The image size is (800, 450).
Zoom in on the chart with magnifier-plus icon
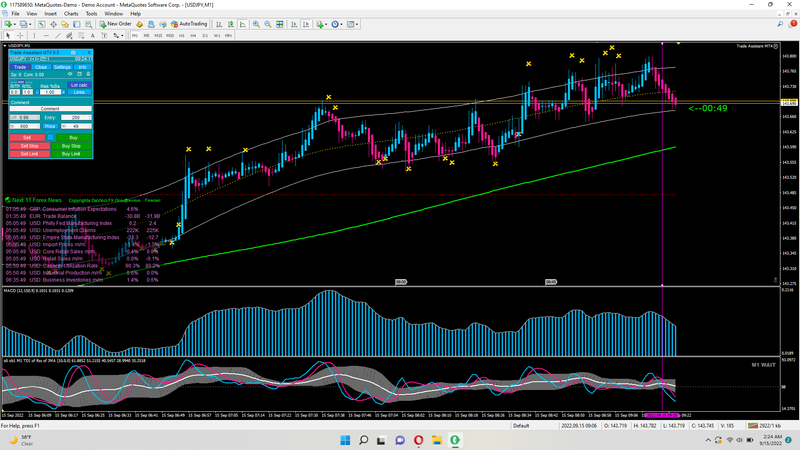click(x=256, y=24)
